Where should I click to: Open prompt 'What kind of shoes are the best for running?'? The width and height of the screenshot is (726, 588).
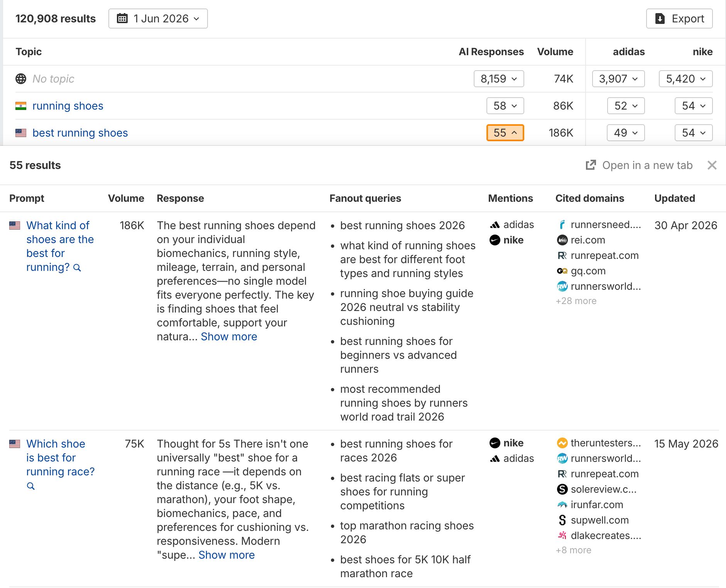[x=60, y=246]
